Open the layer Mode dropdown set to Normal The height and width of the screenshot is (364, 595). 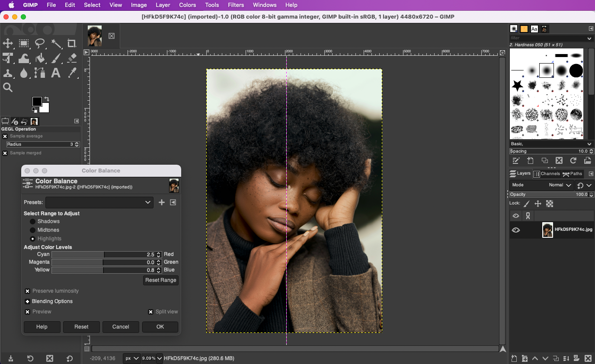point(560,185)
